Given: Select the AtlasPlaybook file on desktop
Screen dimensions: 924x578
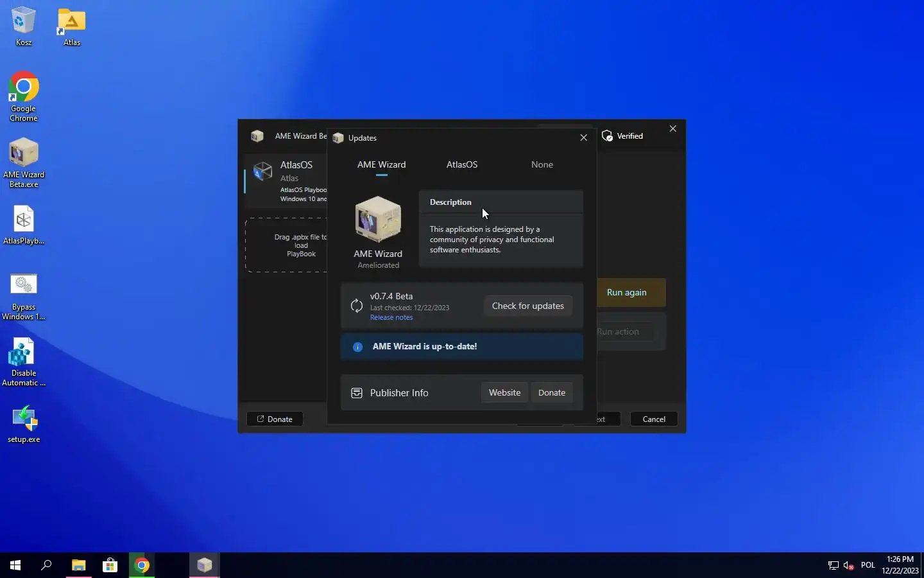Looking at the screenshot, I should (x=24, y=225).
